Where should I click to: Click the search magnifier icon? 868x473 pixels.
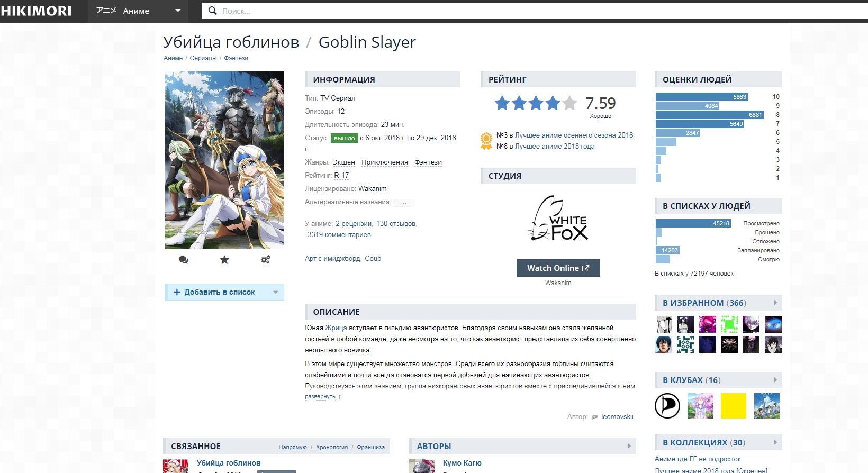[x=212, y=11]
